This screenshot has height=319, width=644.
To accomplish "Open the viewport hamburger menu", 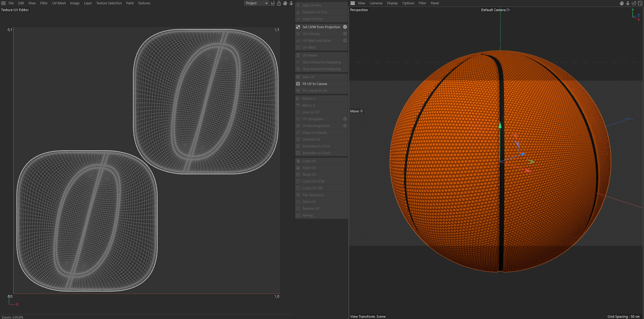I will point(352,3).
